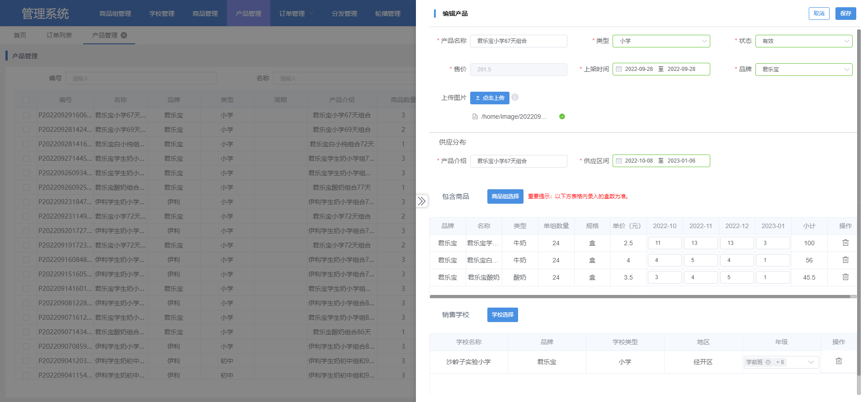Viewport: 868px width, 402px height.
Task: Click the 上架时间 start date 2022-09-28
Action: (x=639, y=69)
